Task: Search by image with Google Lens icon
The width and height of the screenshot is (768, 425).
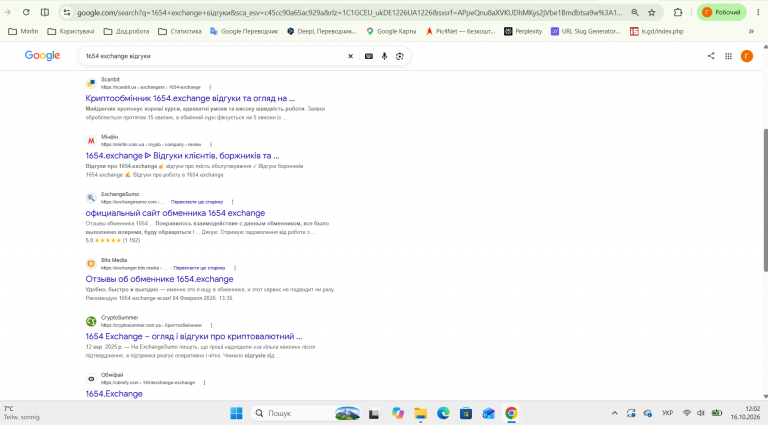Action: click(x=400, y=56)
